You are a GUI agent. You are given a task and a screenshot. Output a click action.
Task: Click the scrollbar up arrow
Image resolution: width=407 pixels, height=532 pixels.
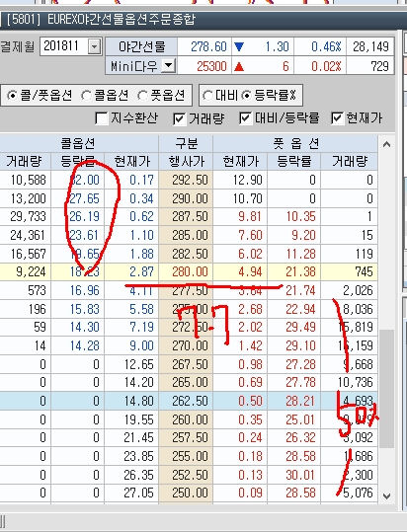386,144
